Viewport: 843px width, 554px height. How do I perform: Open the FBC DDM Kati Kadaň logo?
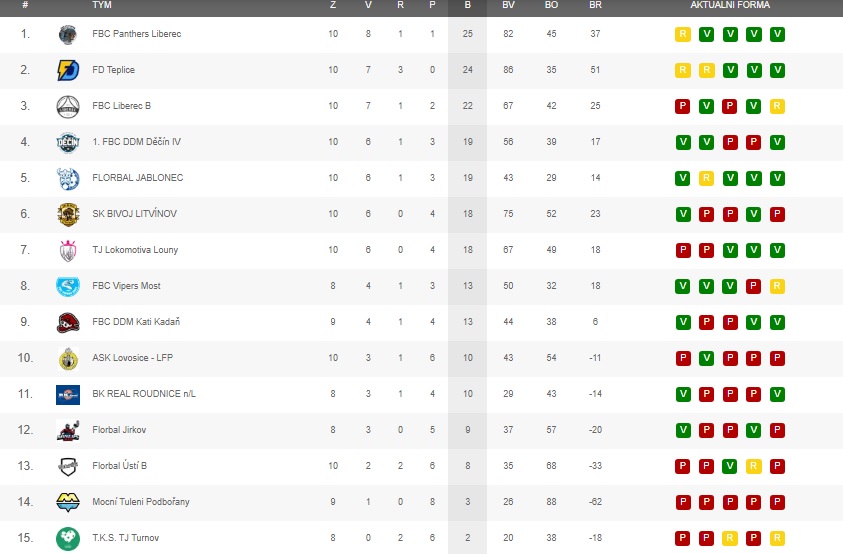[x=68, y=323]
